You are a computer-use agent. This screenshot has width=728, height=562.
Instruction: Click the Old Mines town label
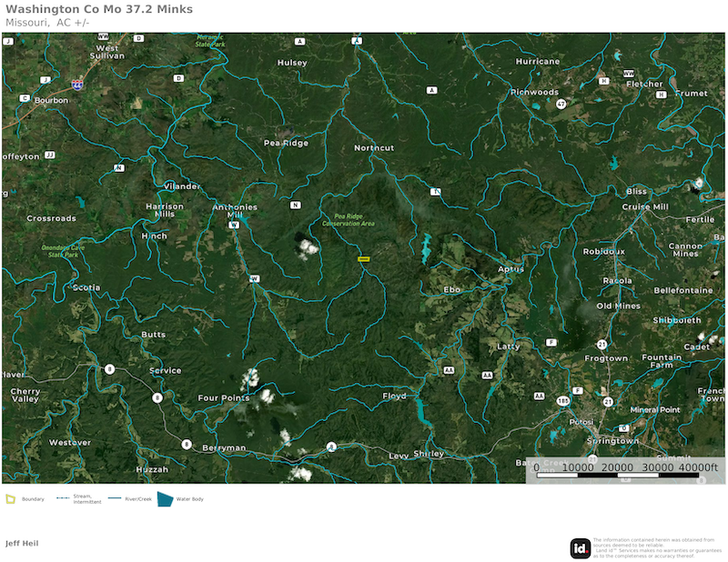click(x=618, y=306)
